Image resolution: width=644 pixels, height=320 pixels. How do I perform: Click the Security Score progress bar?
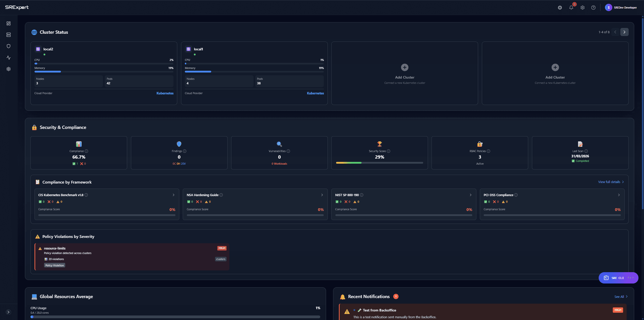379,163
